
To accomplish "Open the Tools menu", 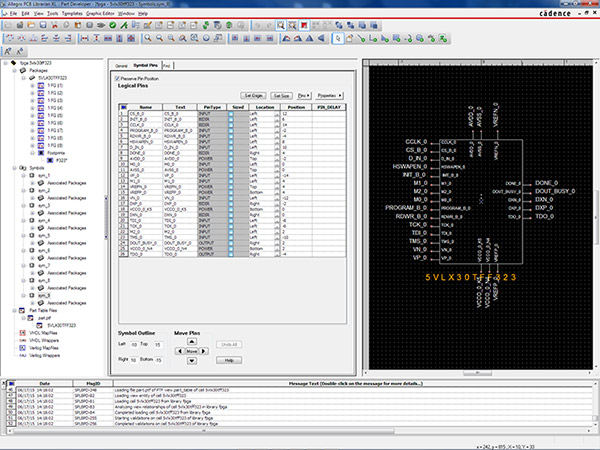I will click(52, 13).
